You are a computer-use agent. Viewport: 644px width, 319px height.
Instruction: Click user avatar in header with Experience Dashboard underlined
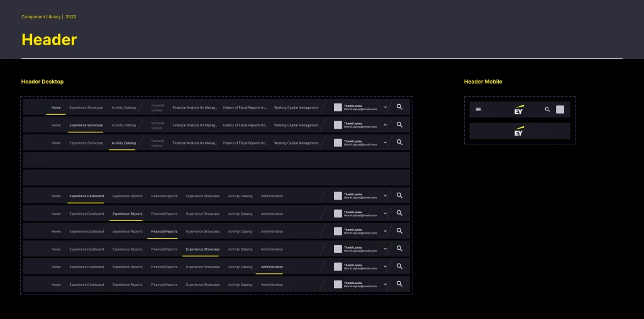pyautogui.click(x=338, y=196)
